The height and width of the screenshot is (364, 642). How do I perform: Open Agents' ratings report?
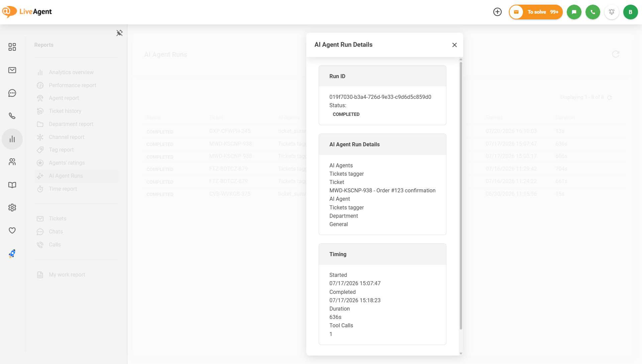(x=77, y=163)
